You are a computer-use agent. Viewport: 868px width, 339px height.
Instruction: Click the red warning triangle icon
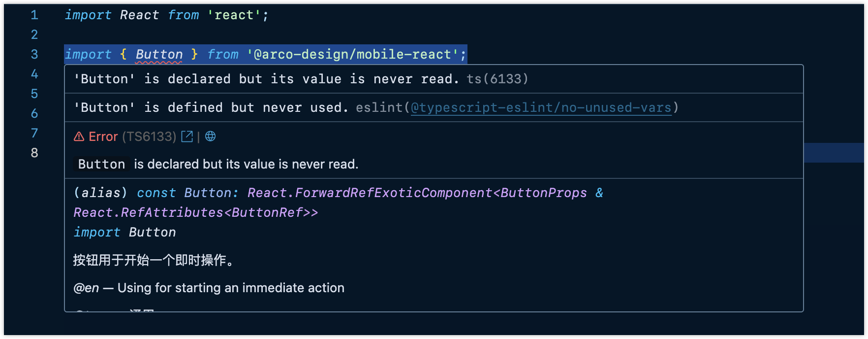coord(79,136)
